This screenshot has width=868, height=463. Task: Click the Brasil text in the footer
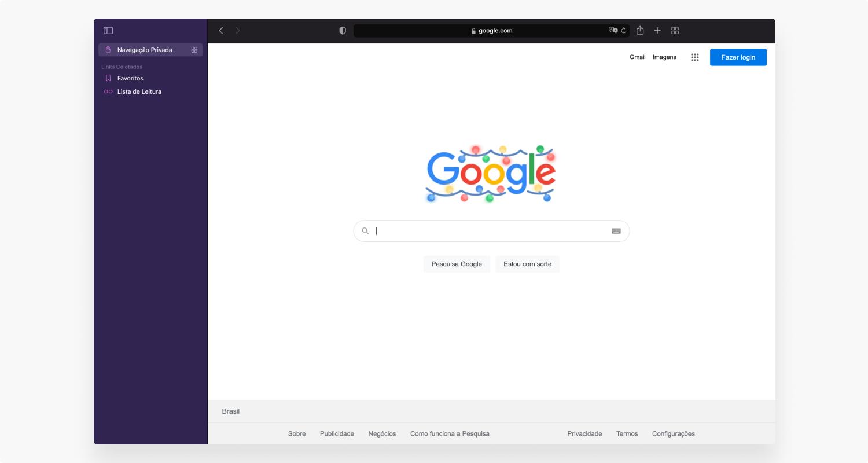pyautogui.click(x=231, y=411)
